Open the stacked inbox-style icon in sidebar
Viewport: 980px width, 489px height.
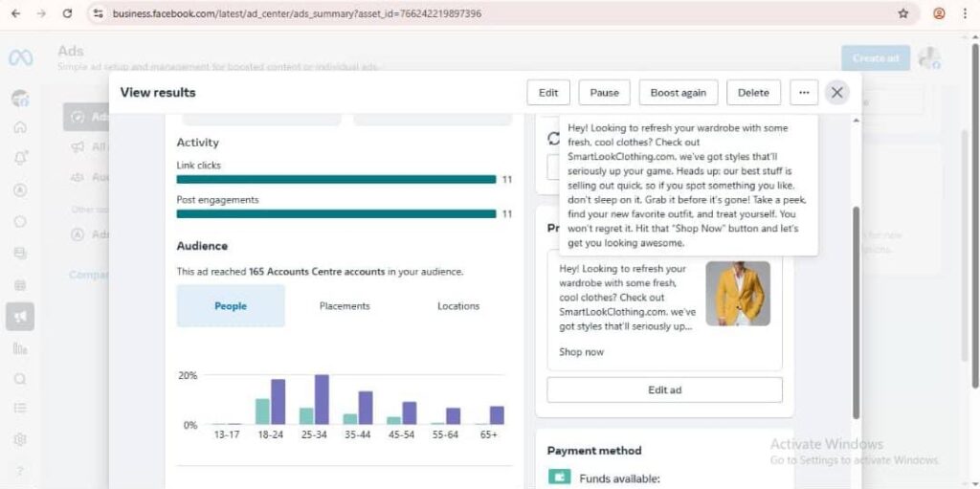[x=20, y=254]
